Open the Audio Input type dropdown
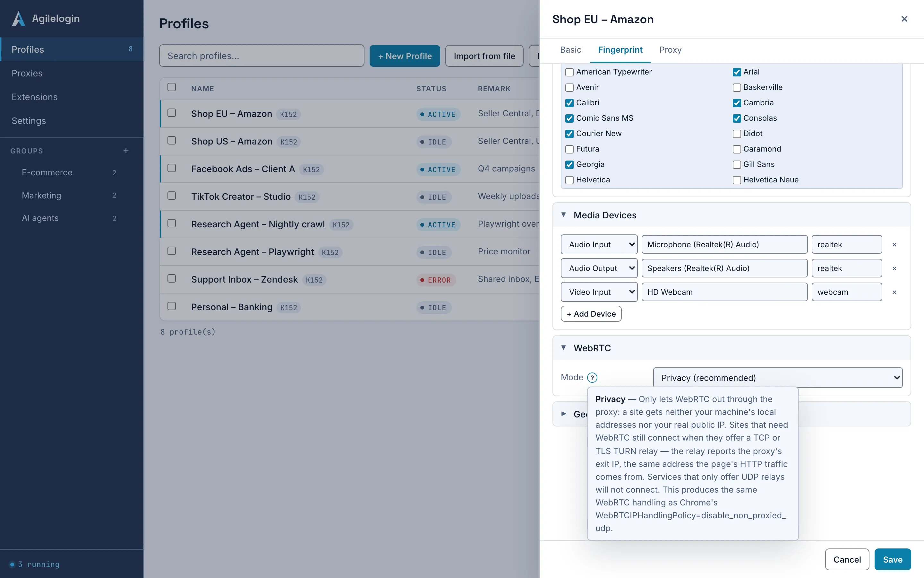The height and width of the screenshot is (578, 924). click(599, 244)
